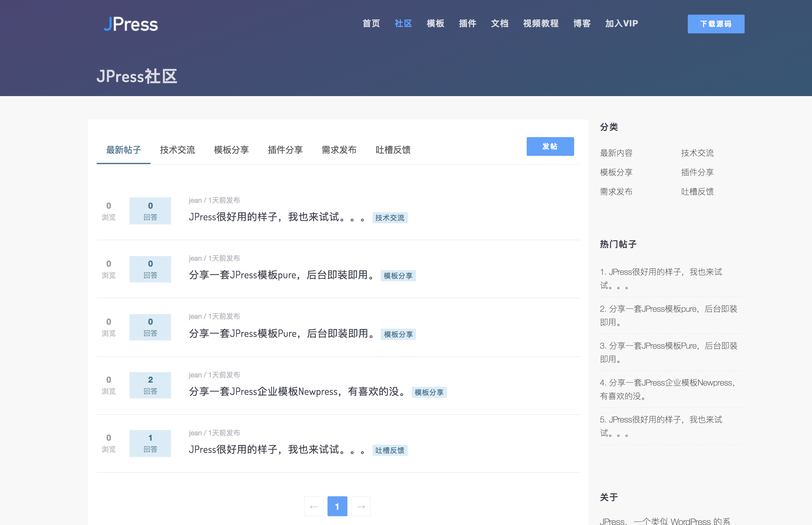Open hot post 1 JPress很好用的样子

(x=661, y=279)
